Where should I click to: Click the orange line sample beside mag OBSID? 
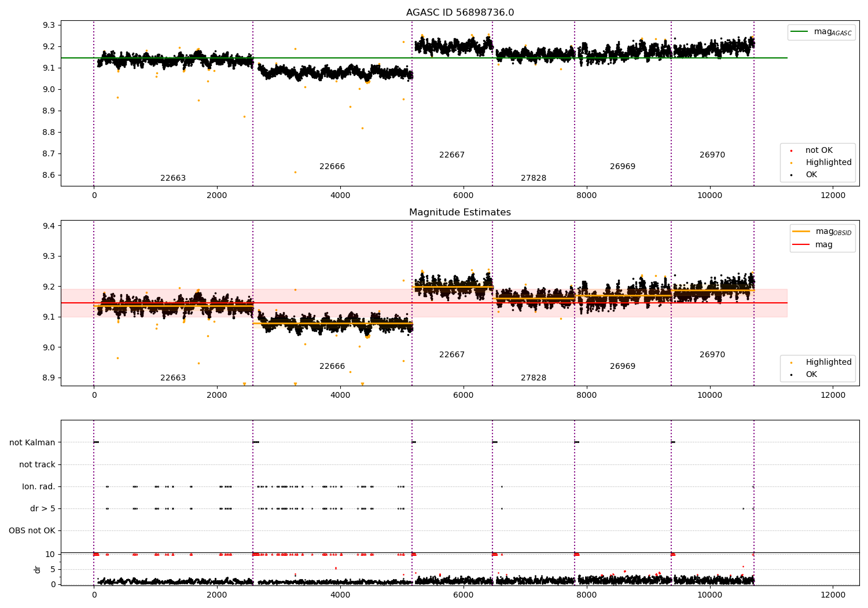pyautogui.click(x=801, y=232)
